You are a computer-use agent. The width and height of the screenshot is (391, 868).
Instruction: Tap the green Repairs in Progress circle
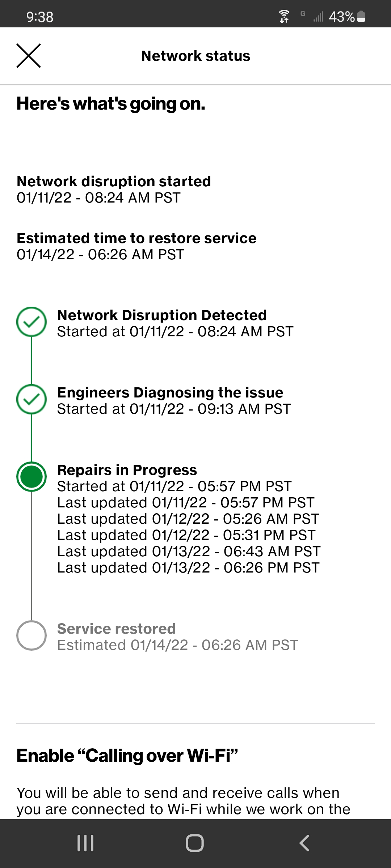tap(32, 477)
